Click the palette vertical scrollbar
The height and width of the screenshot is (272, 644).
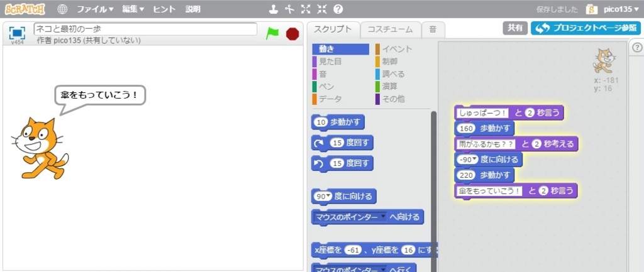tap(433, 191)
